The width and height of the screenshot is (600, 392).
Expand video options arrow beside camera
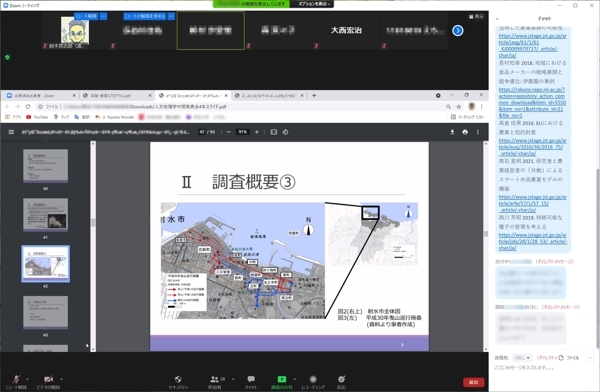[x=62, y=379]
